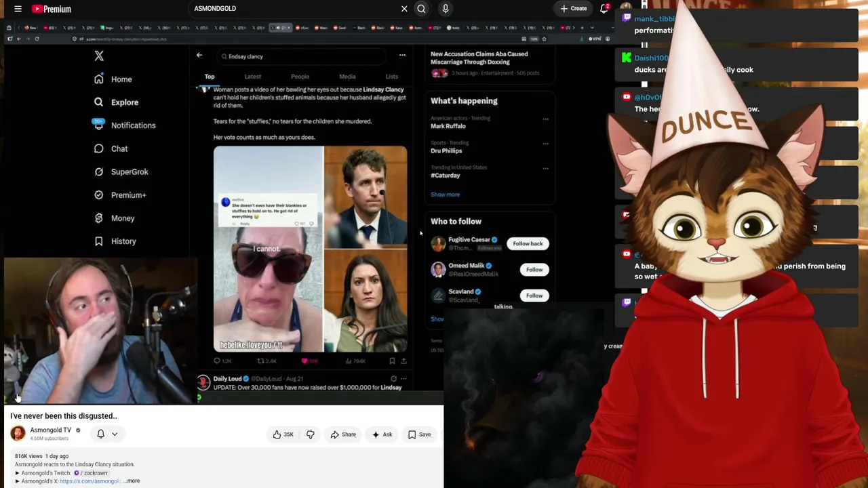Open Daily Loud tweet more options

pyautogui.click(x=403, y=379)
